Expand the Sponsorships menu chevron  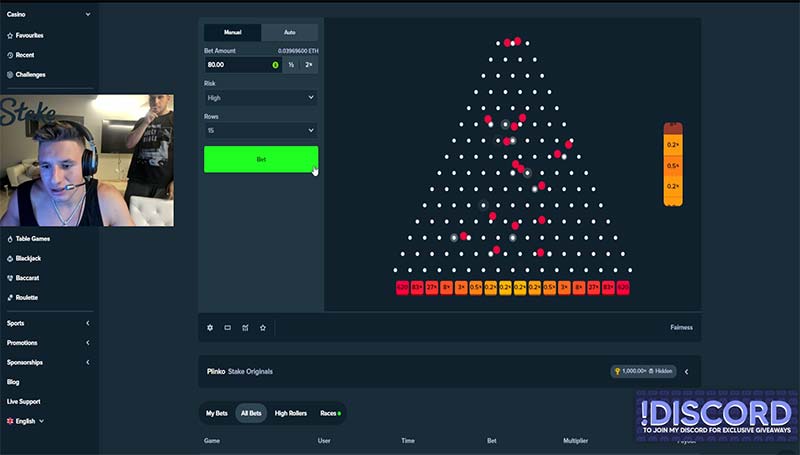tap(88, 362)
